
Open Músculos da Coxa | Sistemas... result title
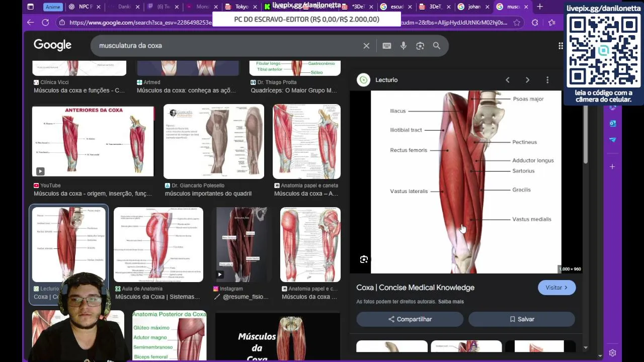click(x=157, y=297)
